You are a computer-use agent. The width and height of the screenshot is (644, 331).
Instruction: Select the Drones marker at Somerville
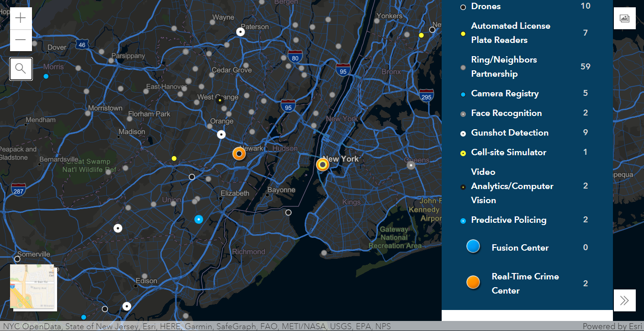pos(17,259)
